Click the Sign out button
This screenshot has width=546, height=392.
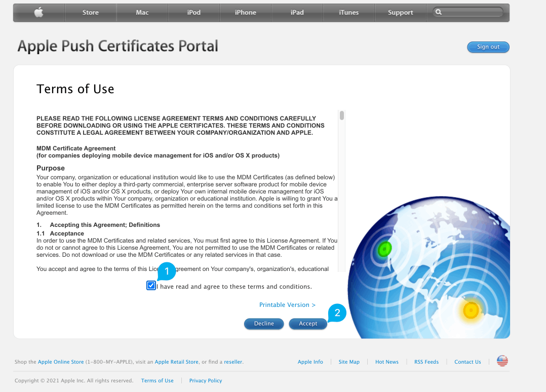[x=488, y=47]
